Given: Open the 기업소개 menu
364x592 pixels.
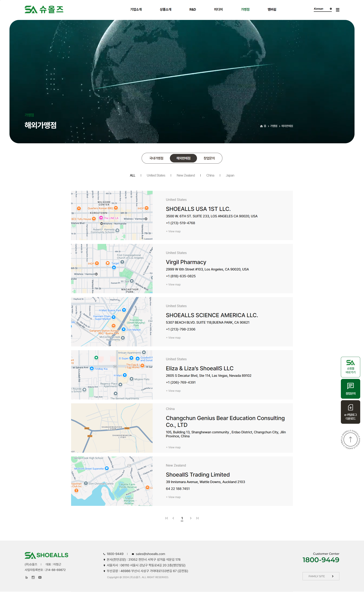Looking at the screenshot, I should point(136,9).
